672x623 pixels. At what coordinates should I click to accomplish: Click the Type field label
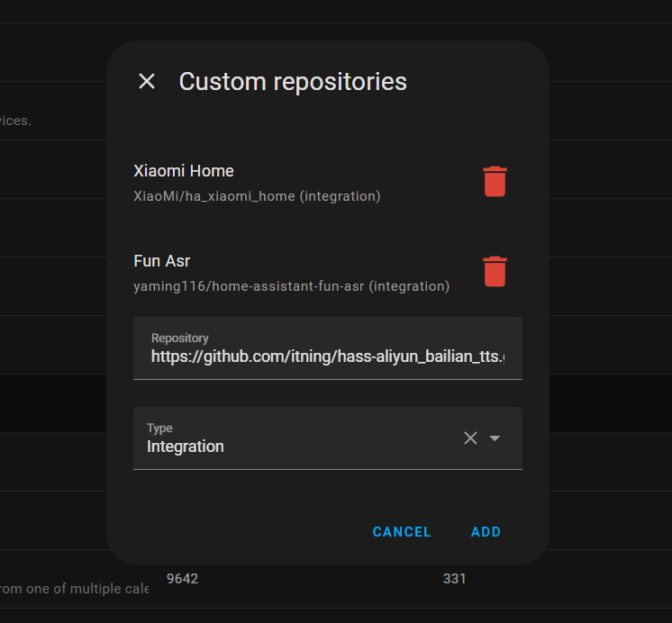click(x=159, y=428)
